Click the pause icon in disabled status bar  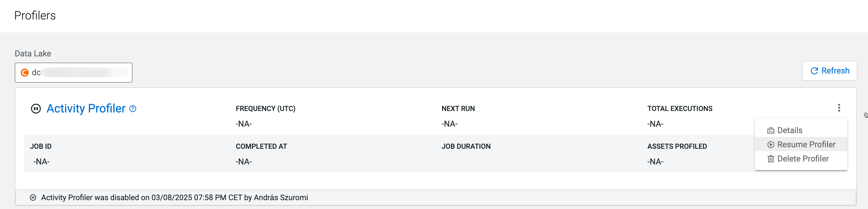tap(33, 197)
